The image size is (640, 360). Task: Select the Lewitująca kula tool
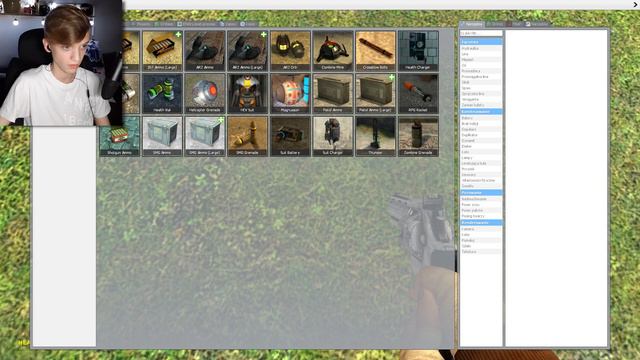click(x=481, y=164)
